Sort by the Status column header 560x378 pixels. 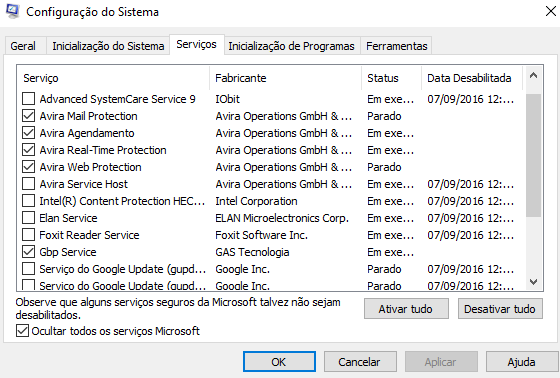(392, 78)
